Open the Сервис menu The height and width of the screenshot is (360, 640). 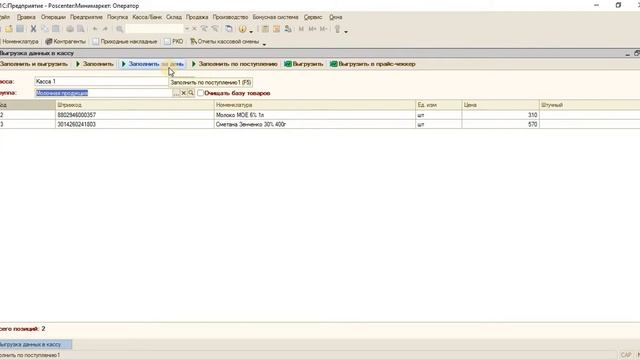313,17
